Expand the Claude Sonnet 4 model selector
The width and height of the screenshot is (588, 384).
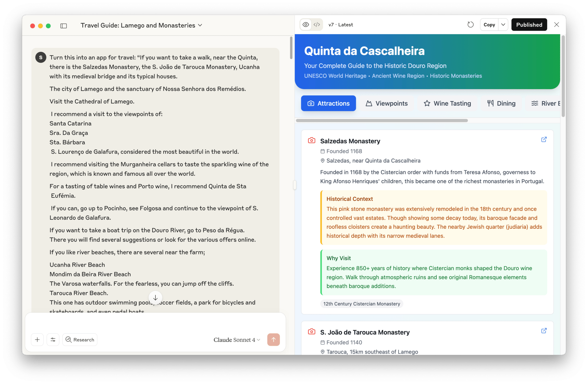pos(237,340)
